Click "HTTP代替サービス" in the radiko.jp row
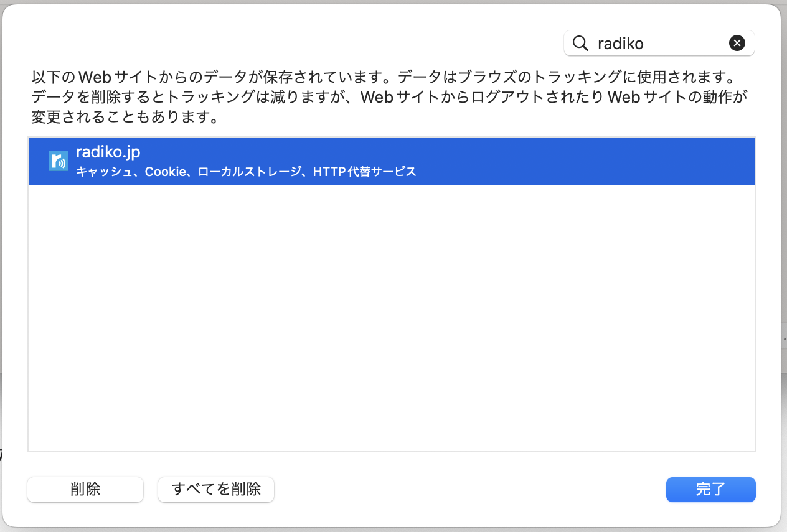Screen dimensions: 787x532 (x=364, y=172)
